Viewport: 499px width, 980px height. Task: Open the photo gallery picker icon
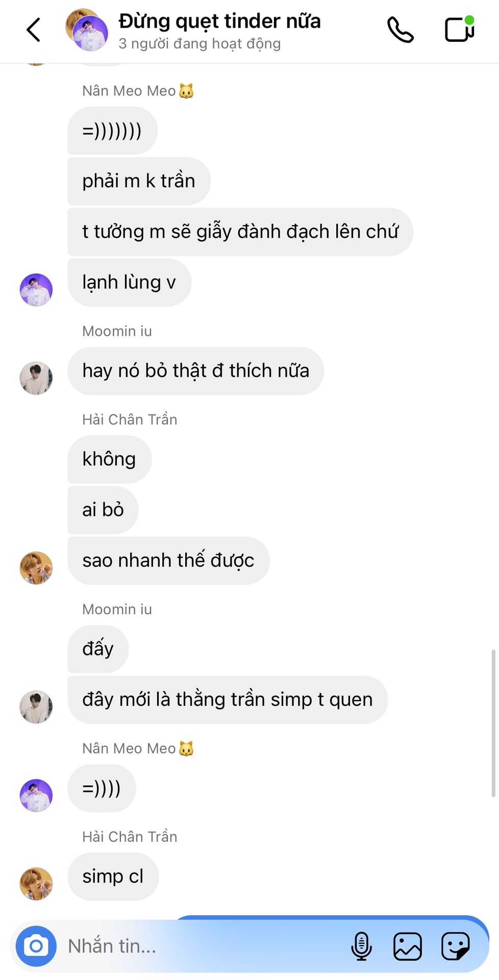(x=408, y=946)
